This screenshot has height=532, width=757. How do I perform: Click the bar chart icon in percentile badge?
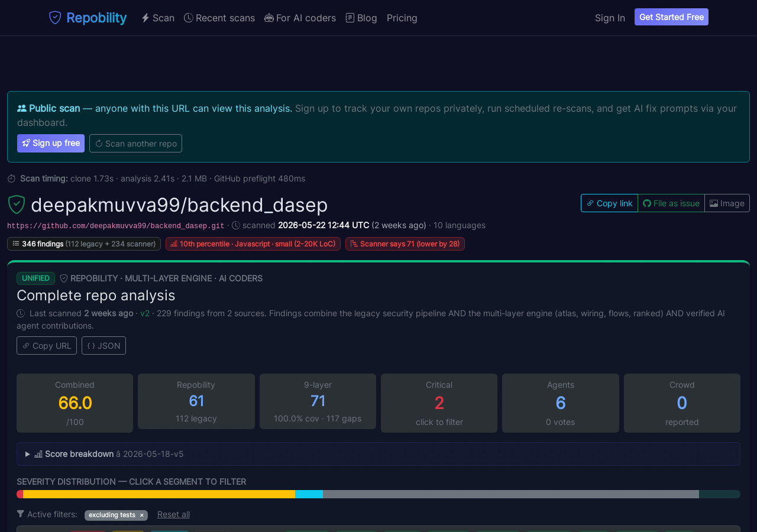point(174,244)
